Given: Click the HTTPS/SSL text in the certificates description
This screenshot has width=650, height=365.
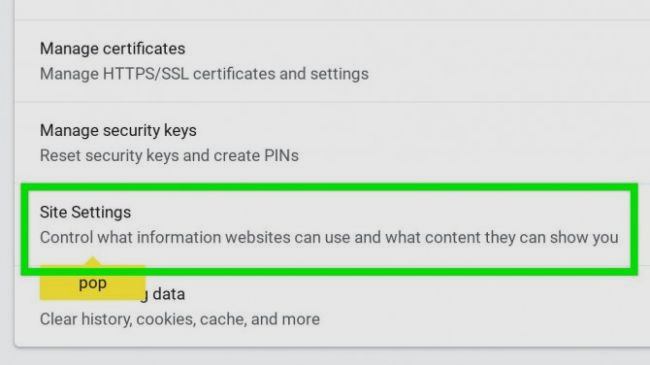Looking at the screenshot, I should pyautogui.click(x=146, y=74).
